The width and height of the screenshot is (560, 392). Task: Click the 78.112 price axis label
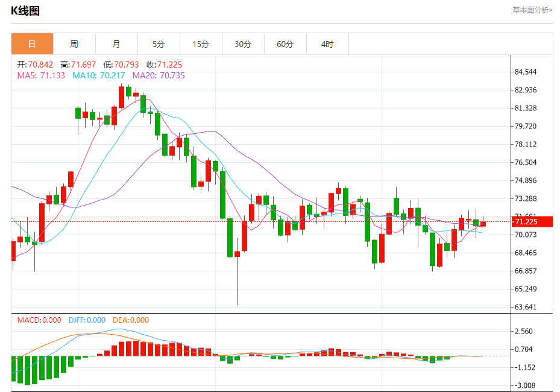(x=526, y=144)
